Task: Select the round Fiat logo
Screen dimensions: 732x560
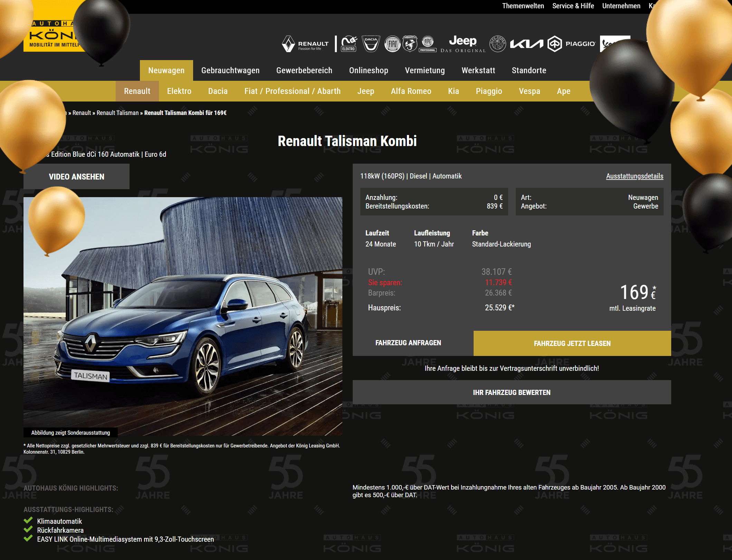Action: point(392,44)
